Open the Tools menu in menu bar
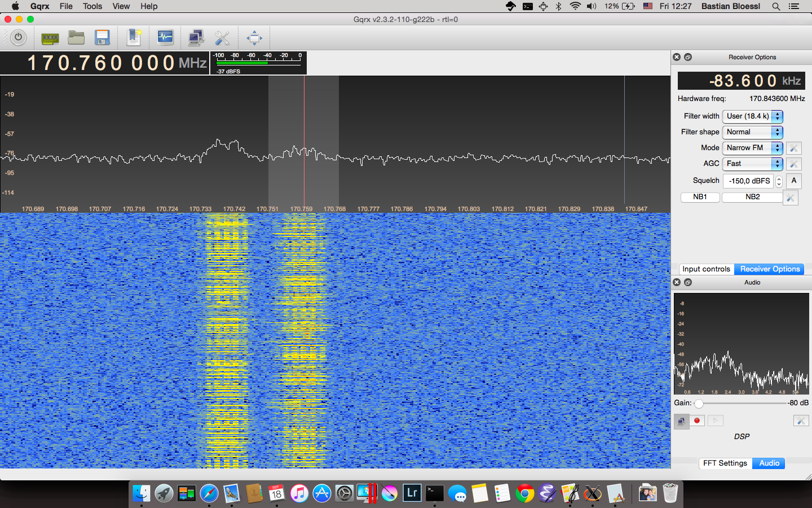 [x=92, y=6]
